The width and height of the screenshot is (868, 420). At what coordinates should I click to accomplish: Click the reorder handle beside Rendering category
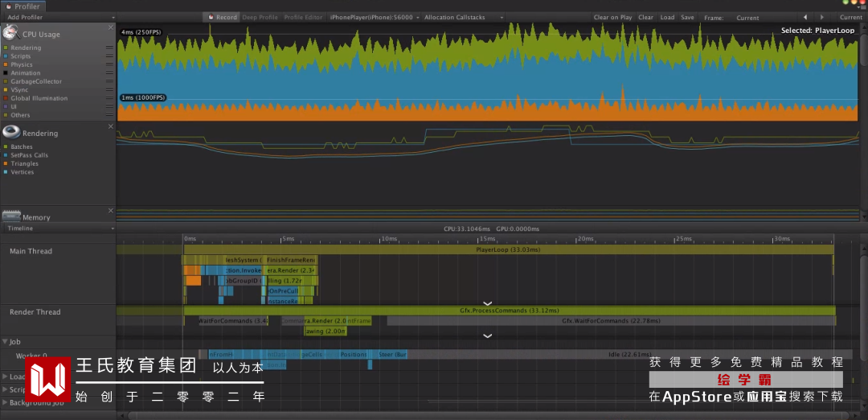pos(109,47)
